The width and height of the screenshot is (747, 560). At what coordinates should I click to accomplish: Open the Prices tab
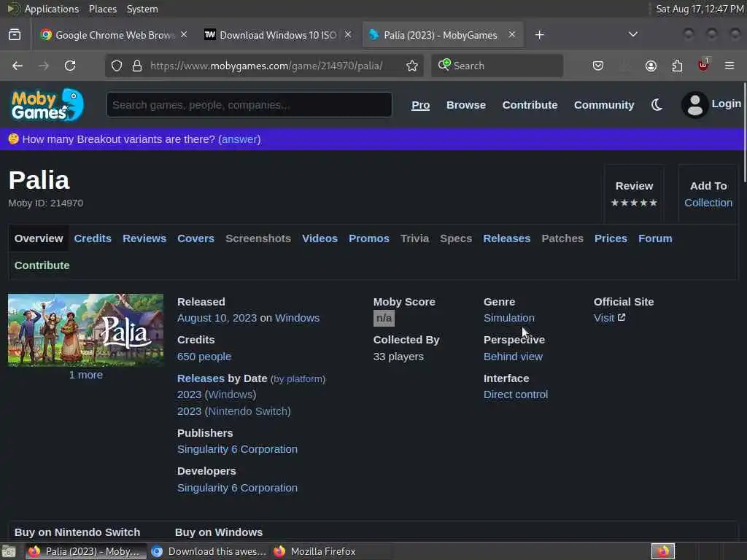pos(611,238)
